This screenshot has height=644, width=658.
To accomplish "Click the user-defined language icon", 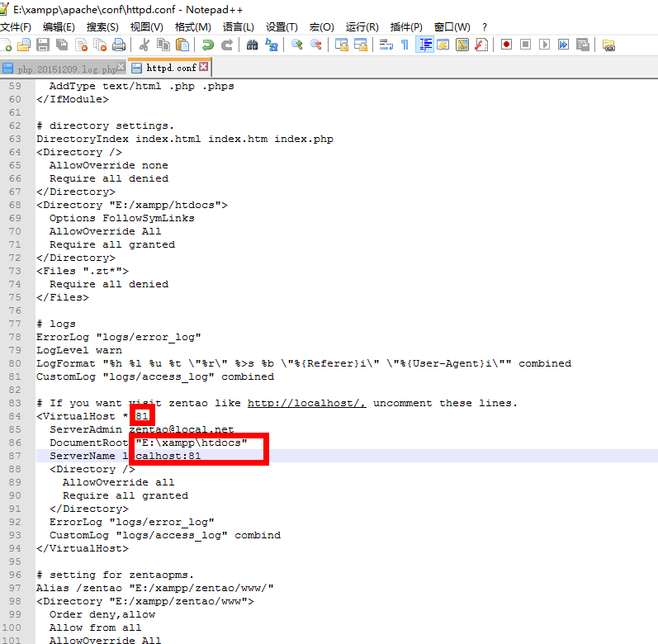I will (443, 45).
